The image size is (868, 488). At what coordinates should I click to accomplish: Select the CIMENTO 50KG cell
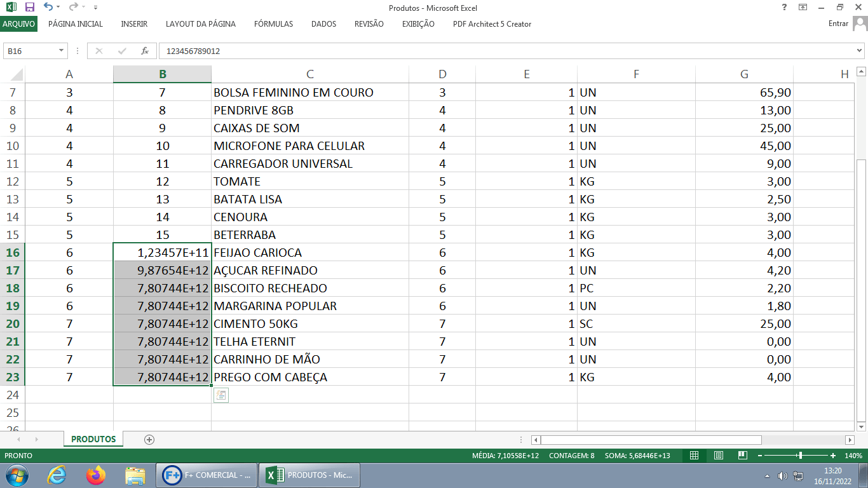pos(310,323)
